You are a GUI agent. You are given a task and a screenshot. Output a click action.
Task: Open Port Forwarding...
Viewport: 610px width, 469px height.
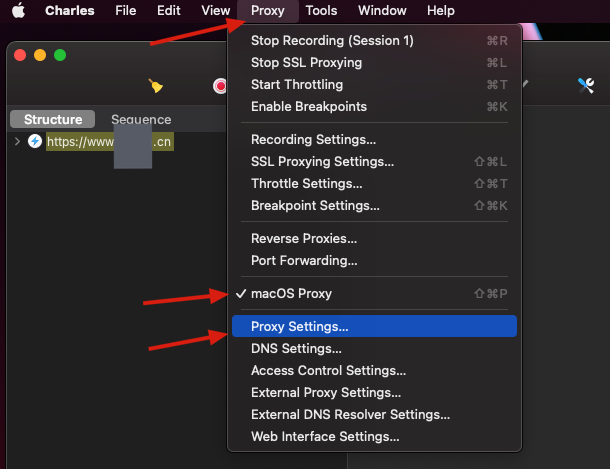click(374, 261)
